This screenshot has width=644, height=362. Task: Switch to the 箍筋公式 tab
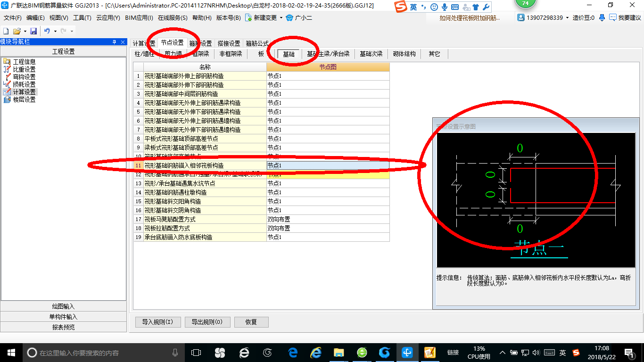[257, 43]
